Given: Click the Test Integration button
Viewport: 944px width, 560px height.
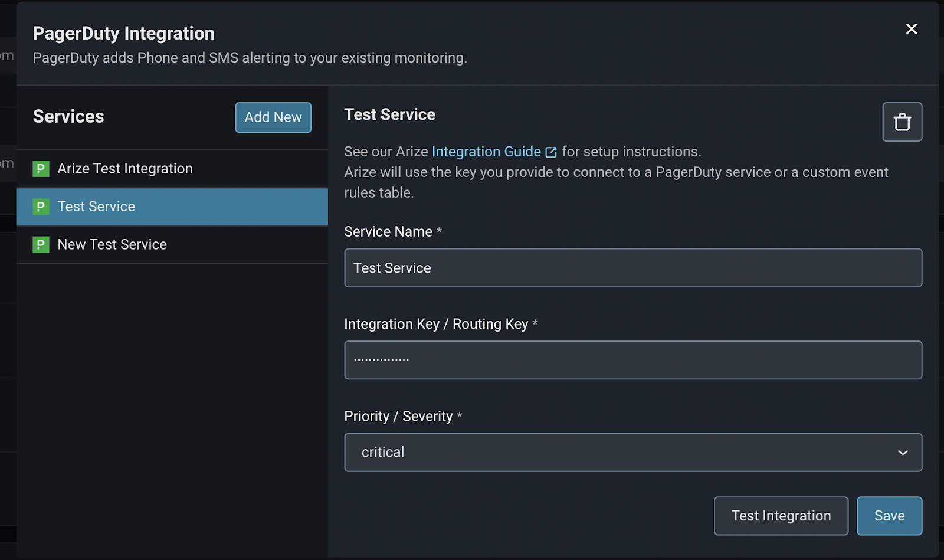Looking at the screenshot, I should 781,516.
